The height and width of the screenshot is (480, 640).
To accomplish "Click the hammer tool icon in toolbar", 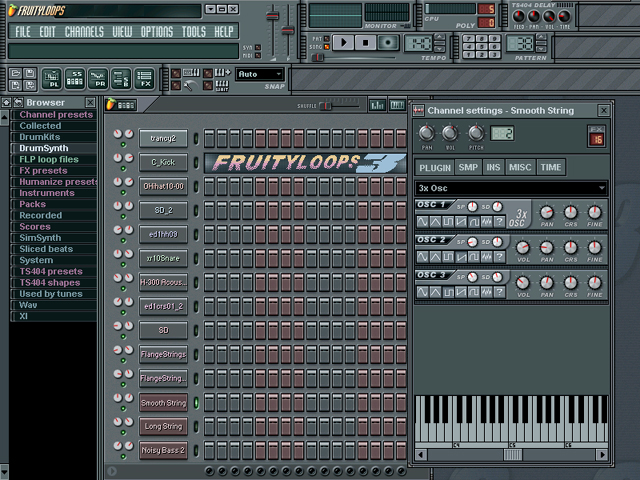I will [x=189, y=85].
